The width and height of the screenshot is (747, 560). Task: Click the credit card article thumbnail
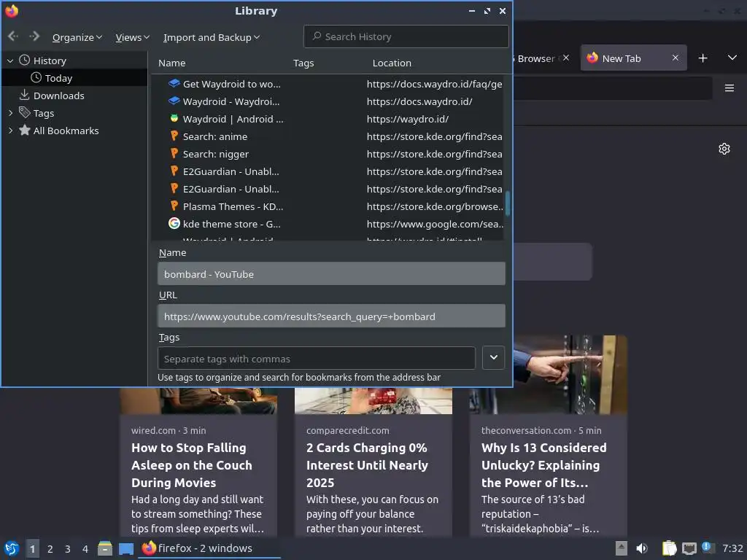click(373, 400)
